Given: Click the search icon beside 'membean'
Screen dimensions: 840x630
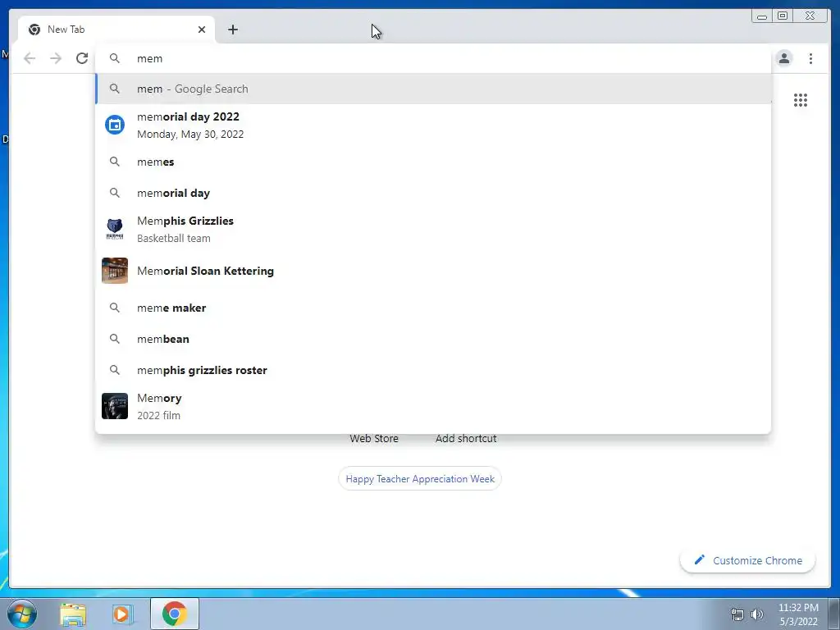Looking at the screenshot, I should tap(115, 339).
